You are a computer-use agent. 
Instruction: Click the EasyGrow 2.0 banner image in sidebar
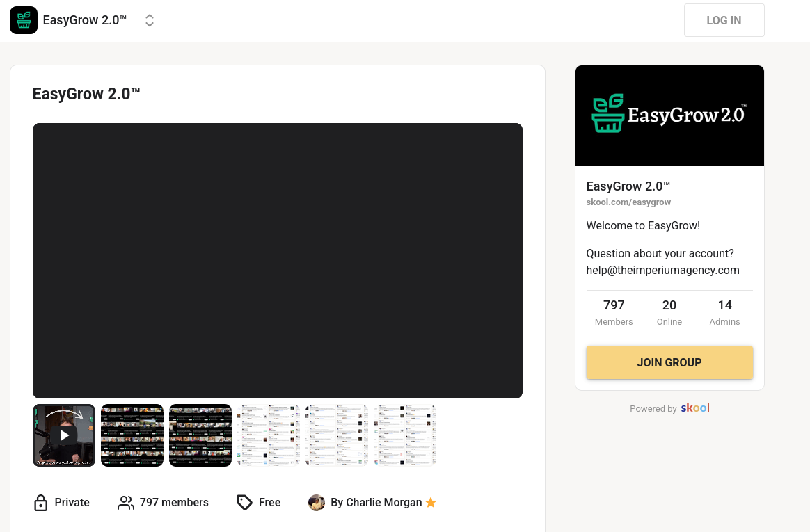[x=669, y=115]
